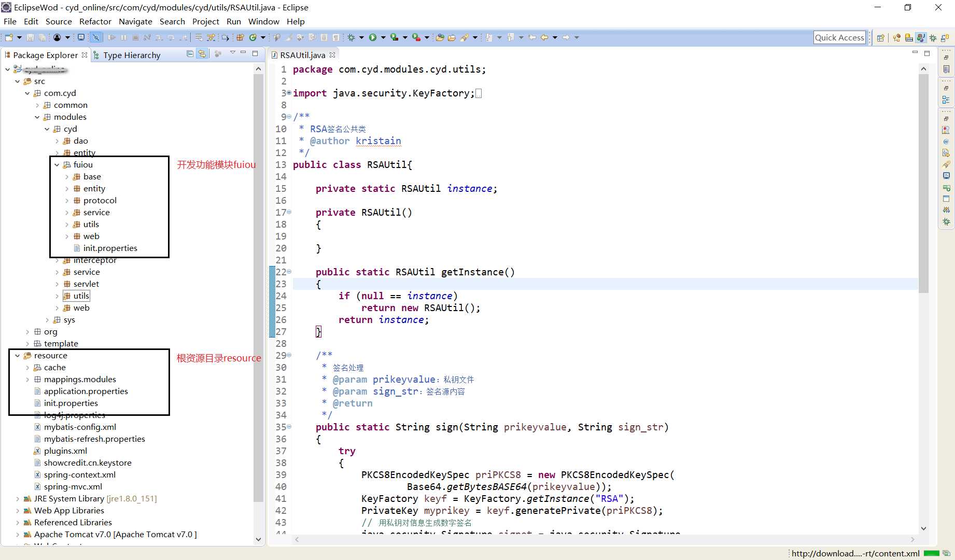Toggle Link with Editor in Package Explorer
The image size is (955, 560).
click(x=202, y=54)
